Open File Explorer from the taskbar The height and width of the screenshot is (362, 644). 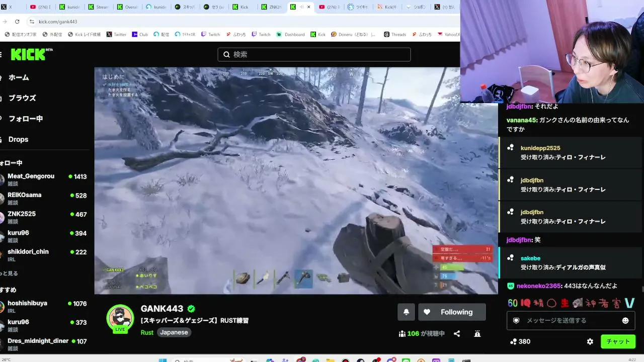(x=330, y=360)
